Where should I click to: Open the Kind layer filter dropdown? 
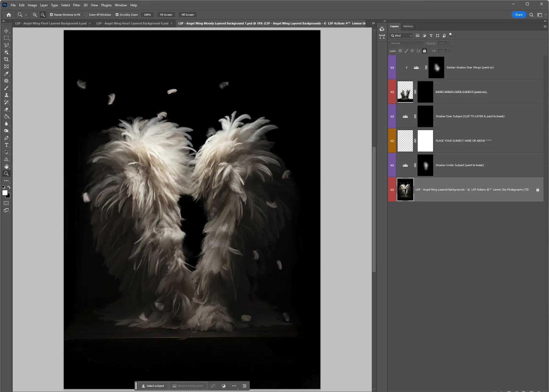point(411,35)
